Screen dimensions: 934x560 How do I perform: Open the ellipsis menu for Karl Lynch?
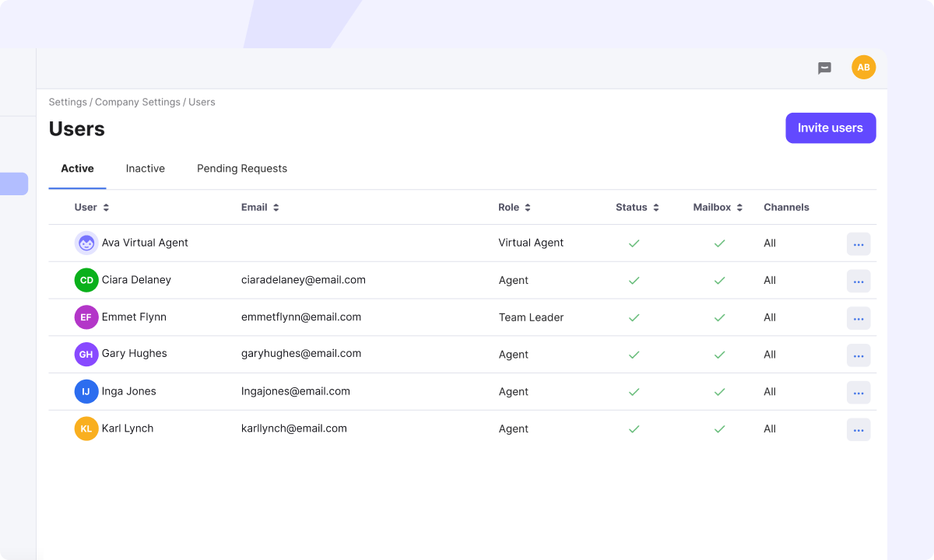point(859,429)
